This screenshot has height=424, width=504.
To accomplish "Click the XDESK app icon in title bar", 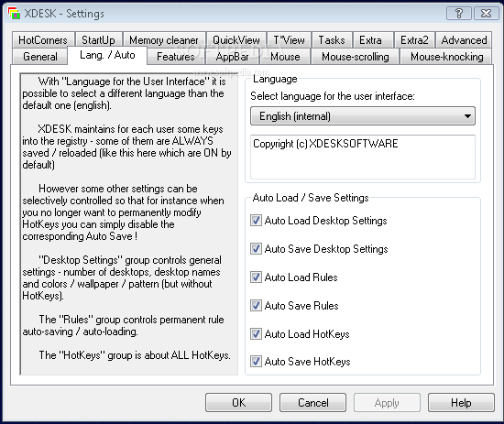I will click(14, 14).
